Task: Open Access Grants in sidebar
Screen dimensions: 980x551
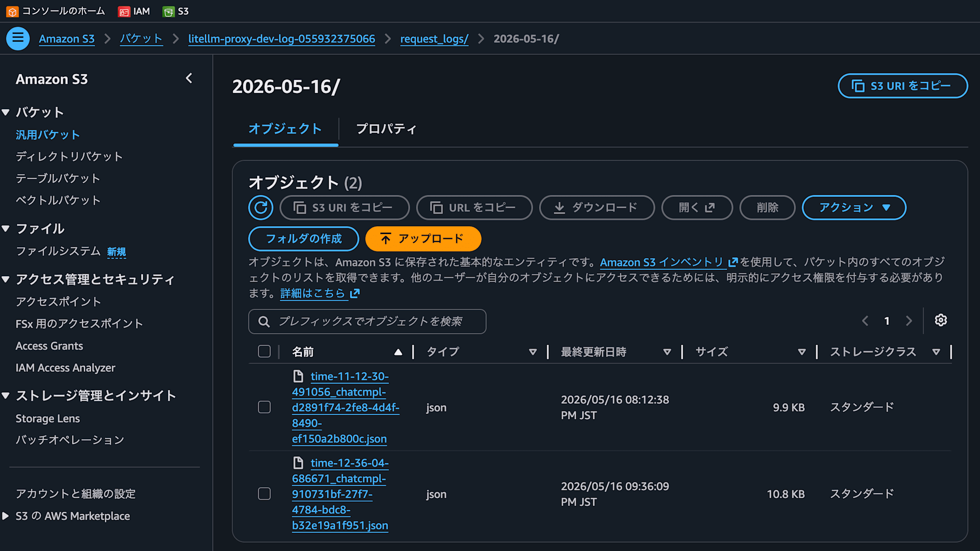Action: tap(49, 346)
